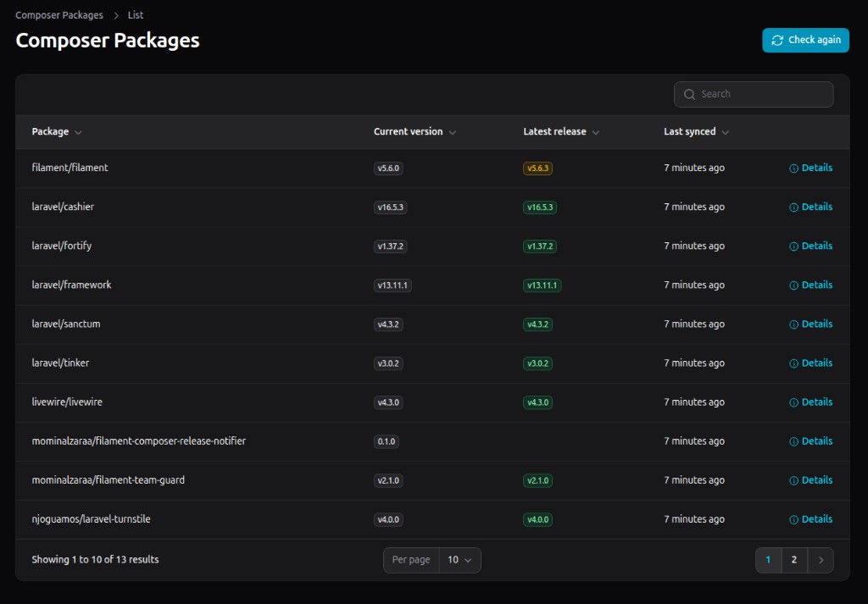Click the v5.6.0 current version badge

(x=388, y=168)
